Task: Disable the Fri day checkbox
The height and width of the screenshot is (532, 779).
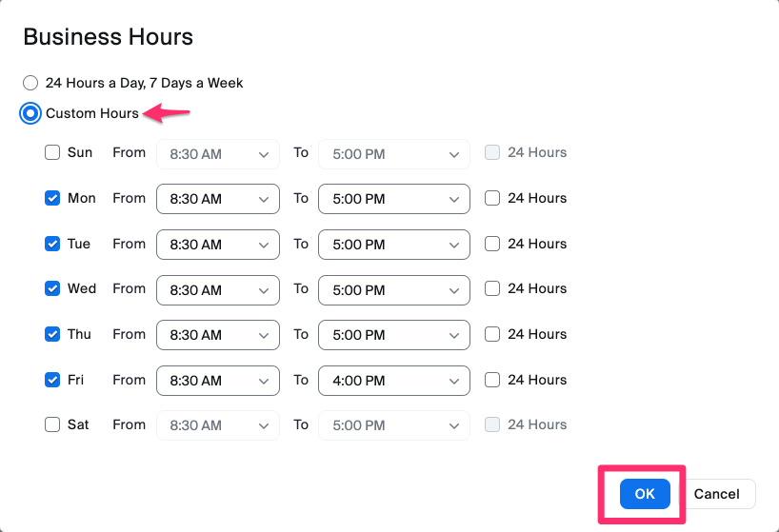Action: pos(52,380)
